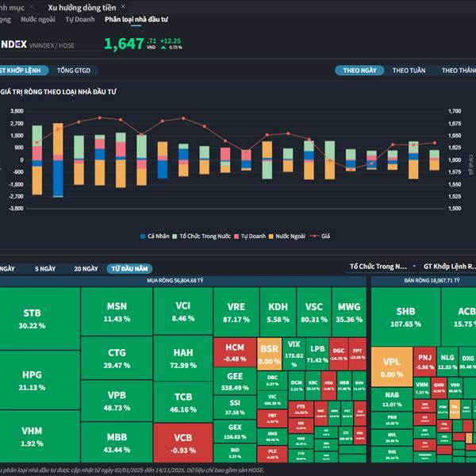Choose the TỪ ĐẦU NĂM period

pyautogui.click(x=129, y=269)
